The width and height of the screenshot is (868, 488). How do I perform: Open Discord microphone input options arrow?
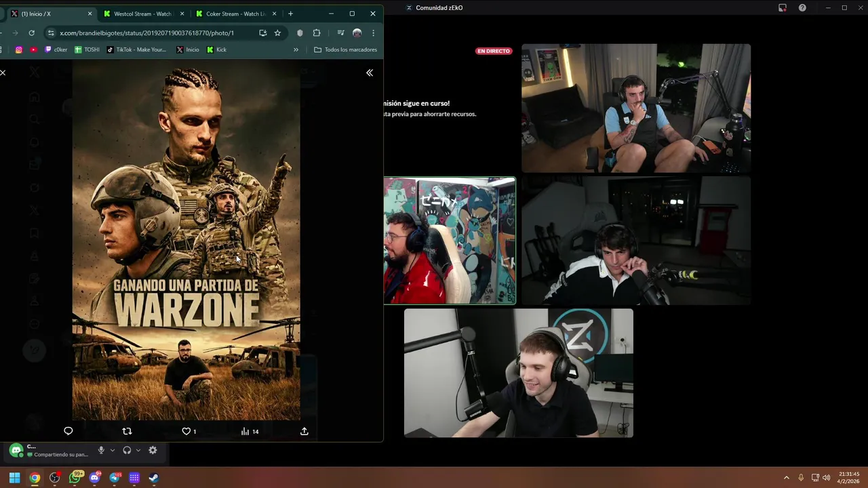(113, 450)
